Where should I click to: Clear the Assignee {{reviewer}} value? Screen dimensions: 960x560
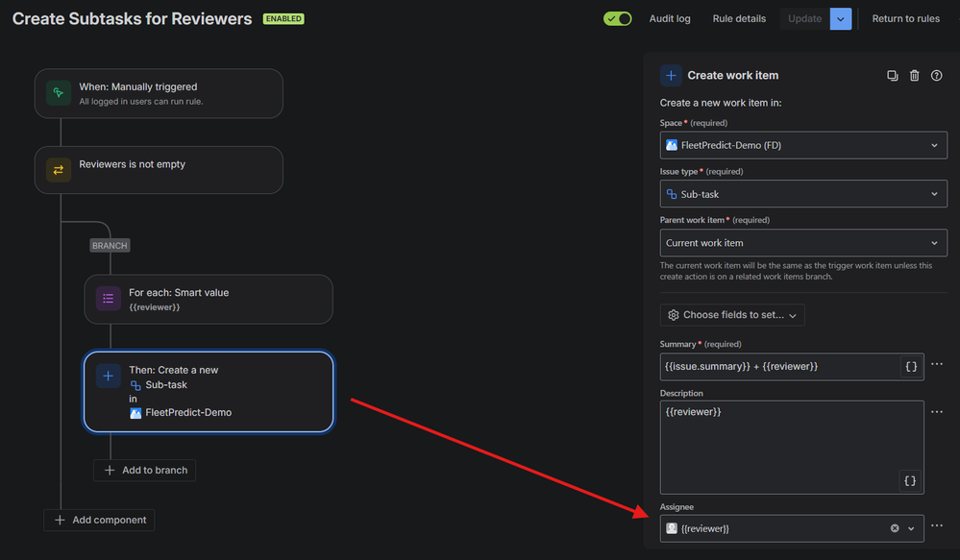[895, 528]
